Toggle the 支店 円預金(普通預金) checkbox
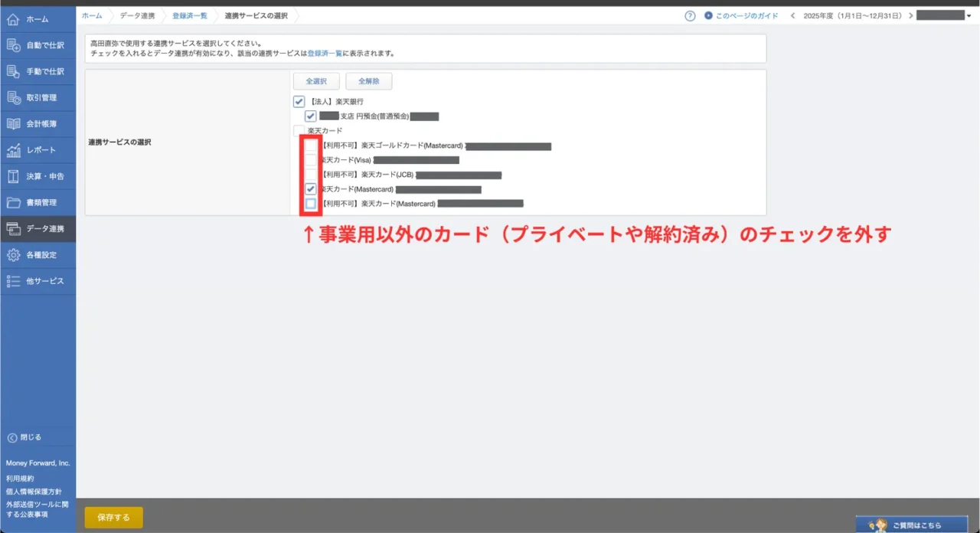 click(311, 116)
